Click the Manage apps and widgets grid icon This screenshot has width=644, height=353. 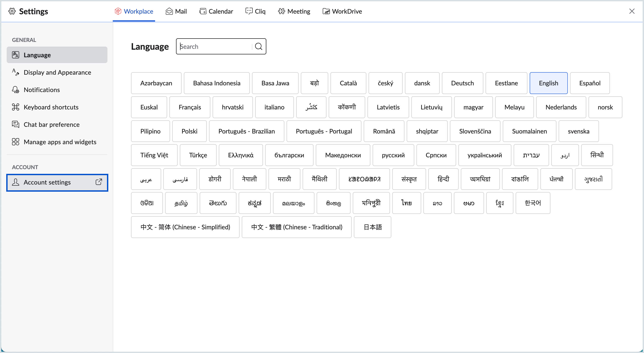click(x=16, y=142)
